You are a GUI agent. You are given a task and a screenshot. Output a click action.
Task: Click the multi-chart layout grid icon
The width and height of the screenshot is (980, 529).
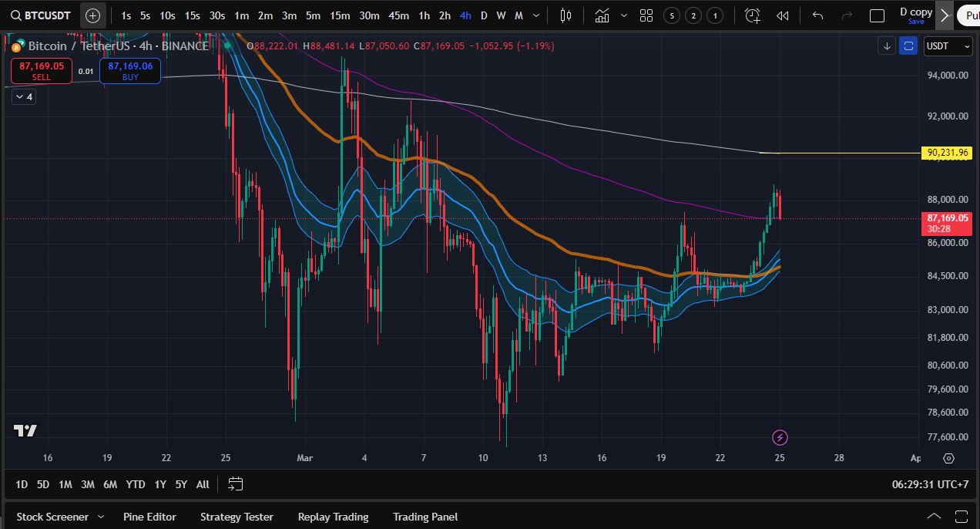pyautogui.click(x=646, y=15)
